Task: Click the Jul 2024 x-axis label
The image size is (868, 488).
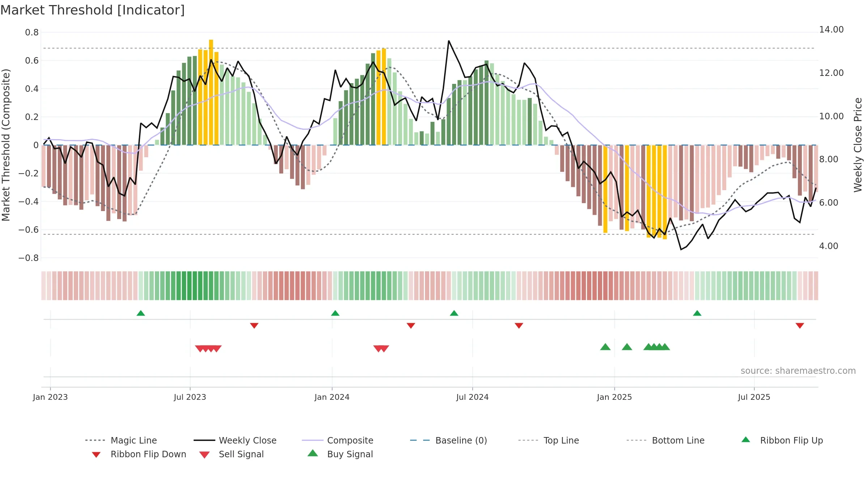Action: point(472,397)
